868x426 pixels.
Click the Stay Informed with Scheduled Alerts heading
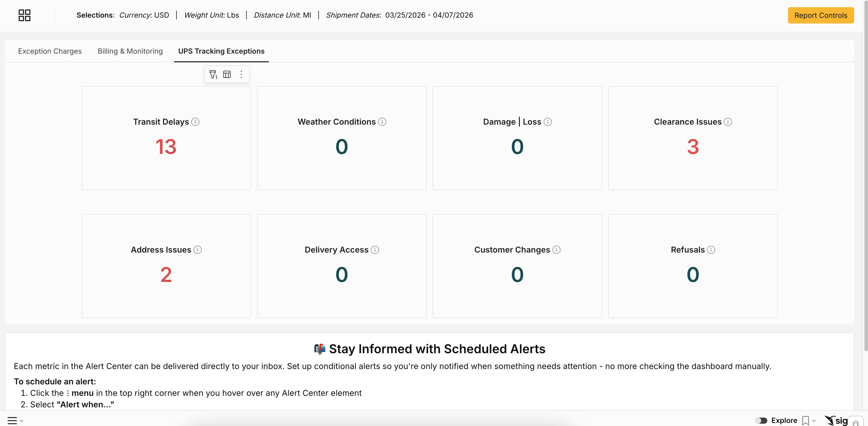click(437, 349)
